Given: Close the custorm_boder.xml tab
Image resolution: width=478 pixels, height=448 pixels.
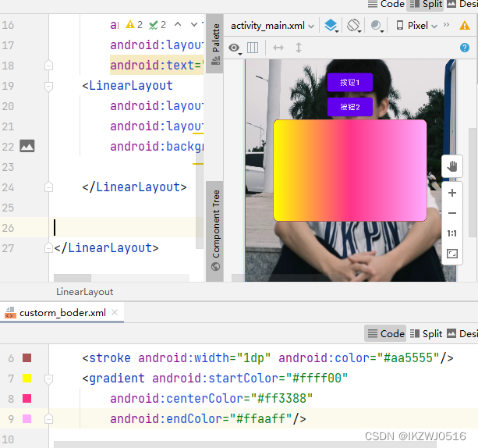Looking at the screenshot, I should [115, 312].
